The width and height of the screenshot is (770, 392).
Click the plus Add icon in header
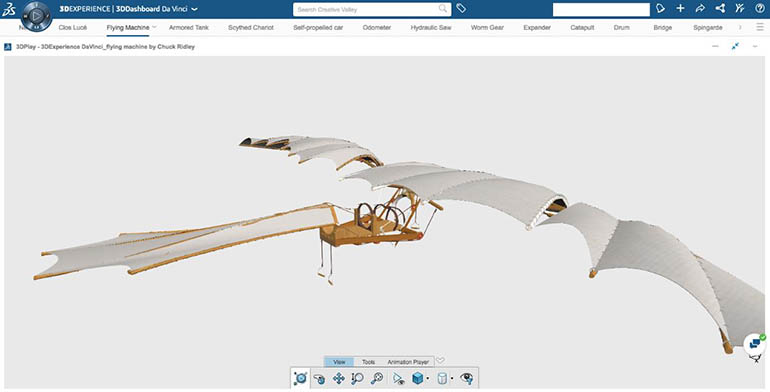pos(680,8)
